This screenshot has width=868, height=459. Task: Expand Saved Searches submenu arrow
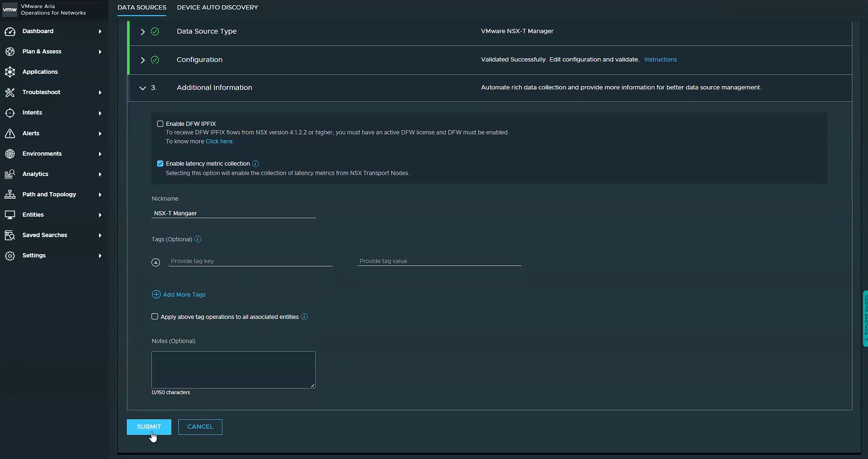click(x=100, y=235)
